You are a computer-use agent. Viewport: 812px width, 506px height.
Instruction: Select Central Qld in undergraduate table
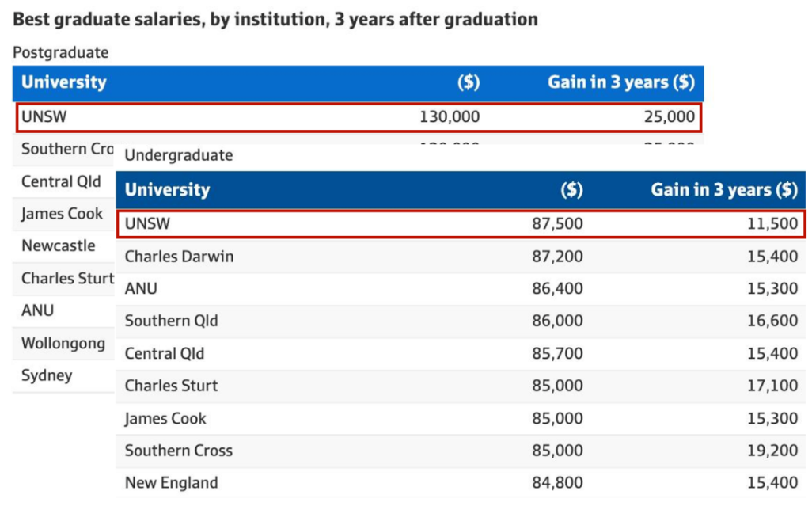[x=165, y=353]
